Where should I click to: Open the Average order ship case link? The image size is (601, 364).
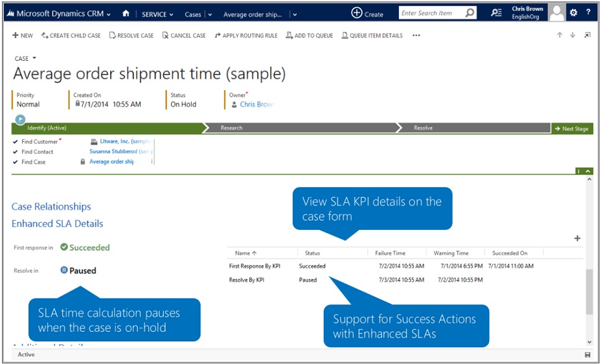tap(111, 162)
